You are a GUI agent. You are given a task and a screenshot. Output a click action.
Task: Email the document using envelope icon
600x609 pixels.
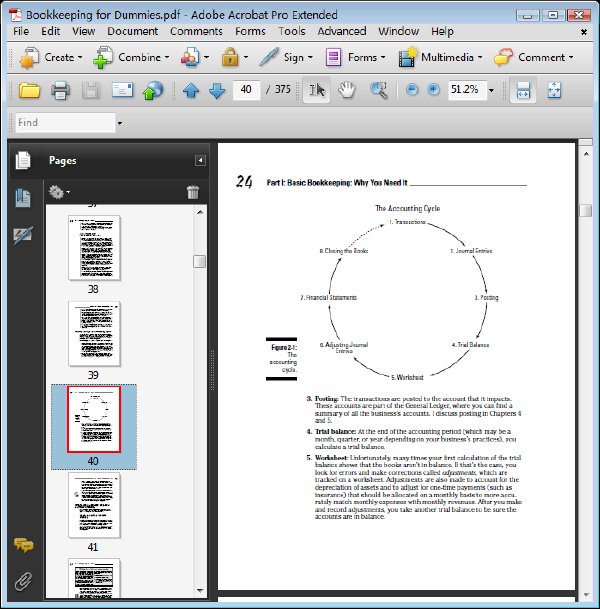(x=122, y=90)
